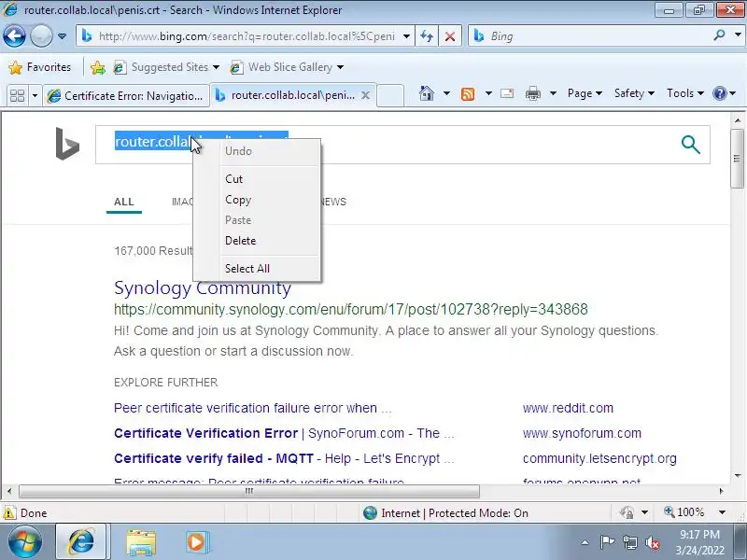Switch to the router.collab.local tab
Screen dimensions: 747x560
(x=285, y=95)
